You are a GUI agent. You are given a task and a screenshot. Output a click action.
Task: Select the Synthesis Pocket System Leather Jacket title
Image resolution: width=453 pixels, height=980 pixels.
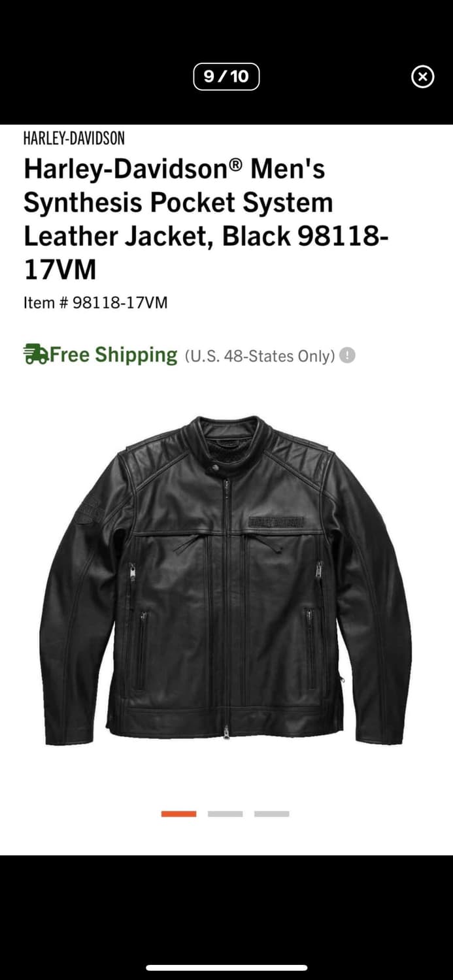click(x=207, y=219)
